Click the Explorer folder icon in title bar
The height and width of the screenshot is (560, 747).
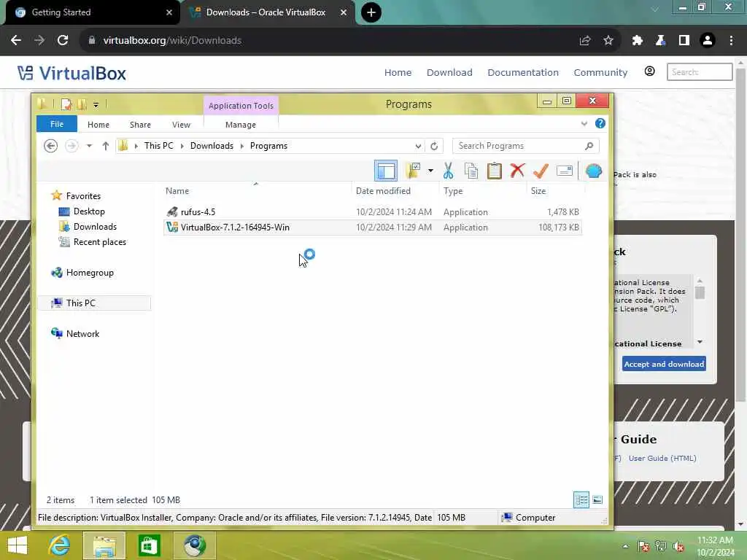pyautogui.click(x=42, y=104)
